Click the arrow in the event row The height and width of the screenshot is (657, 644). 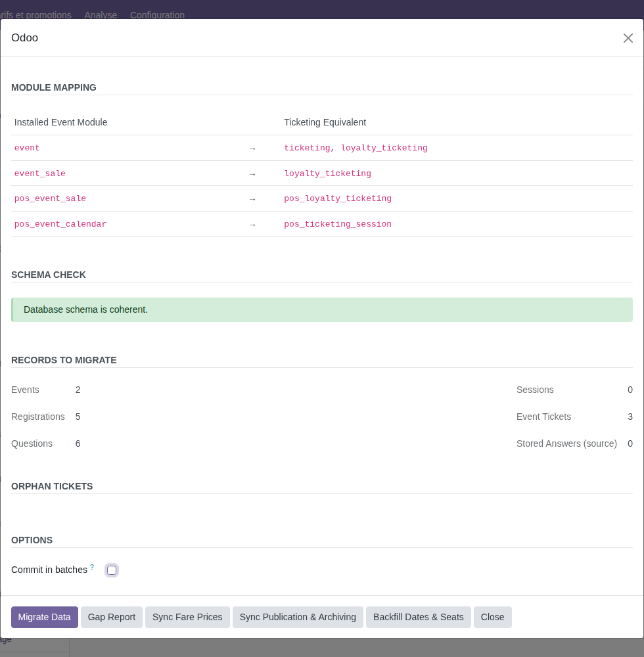(x=252, y=148)
